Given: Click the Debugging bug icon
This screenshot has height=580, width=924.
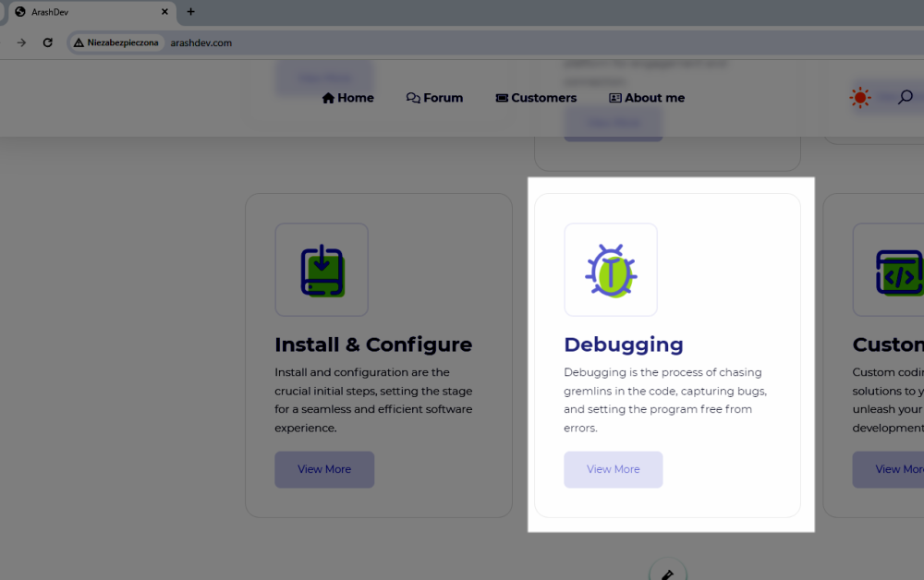Looking at the screenshot, I should coord(611,270).
